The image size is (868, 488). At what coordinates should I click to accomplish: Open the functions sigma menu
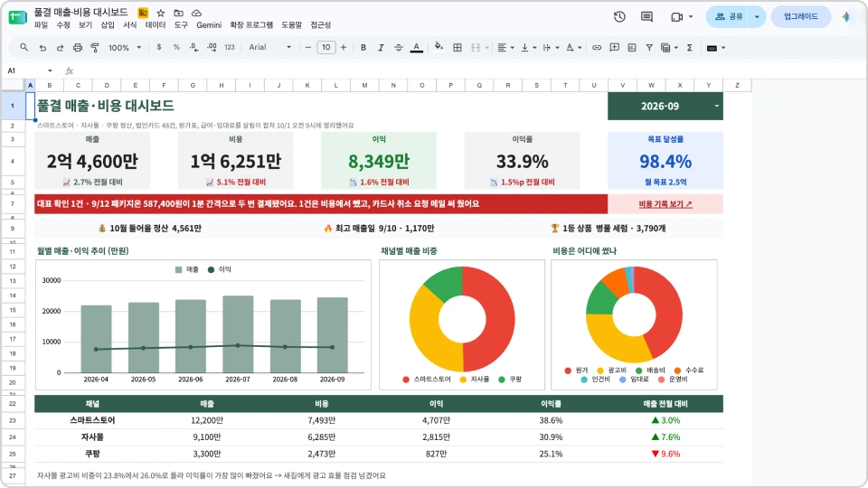tap(689, 48)
